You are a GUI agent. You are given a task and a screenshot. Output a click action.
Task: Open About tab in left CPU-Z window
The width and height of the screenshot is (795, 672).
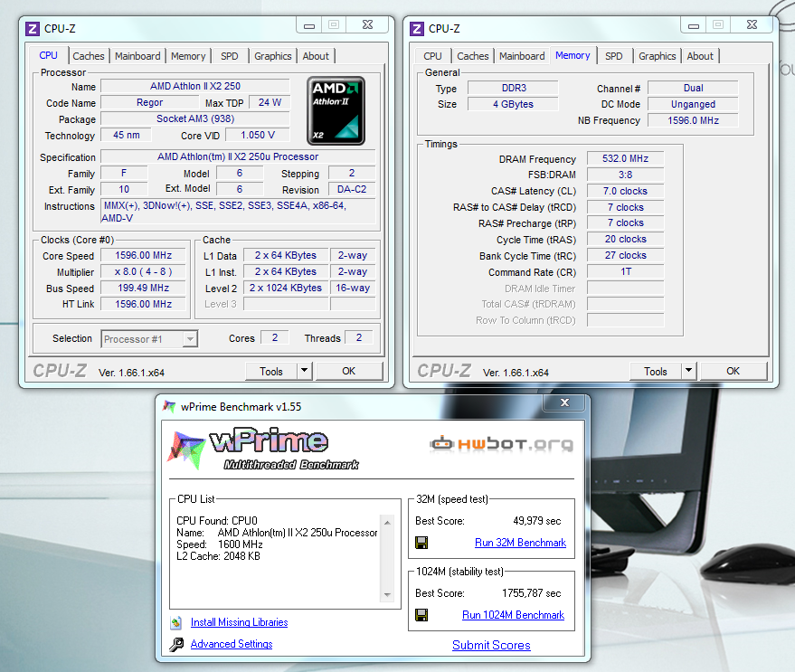click(x=316, y=56)
